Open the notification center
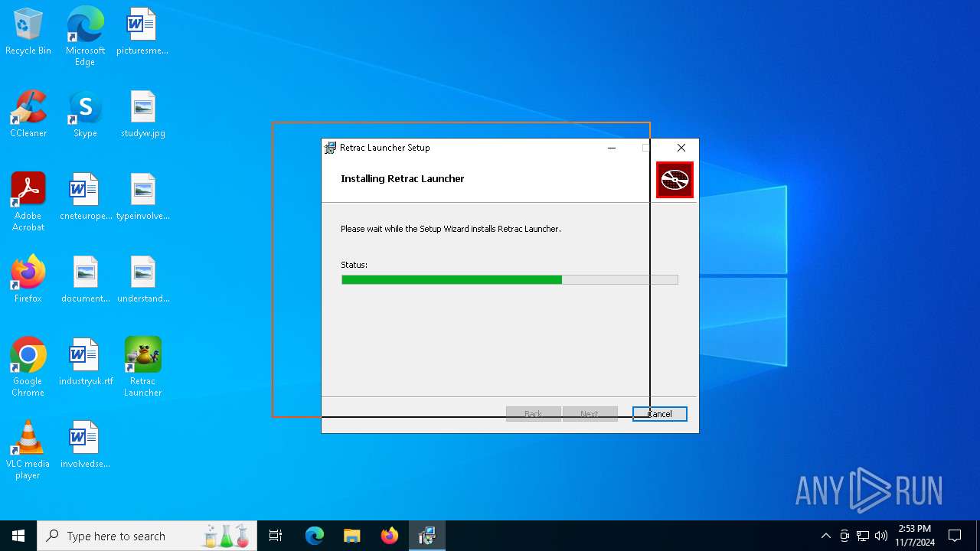Screen dimensions: 980x551 [x=955, y=536]
